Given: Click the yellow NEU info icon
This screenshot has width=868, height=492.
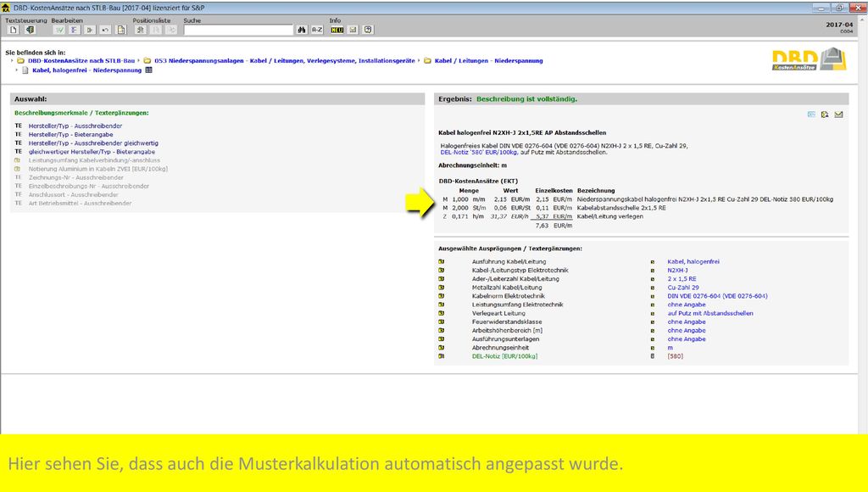Looking at the screenshot, I should coord(337,30).
